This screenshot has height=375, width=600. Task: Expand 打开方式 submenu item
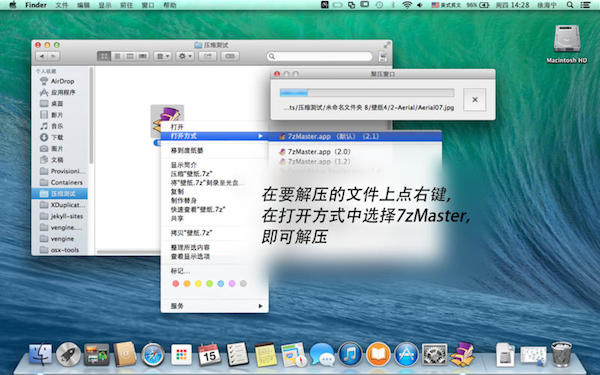(214, 136)
